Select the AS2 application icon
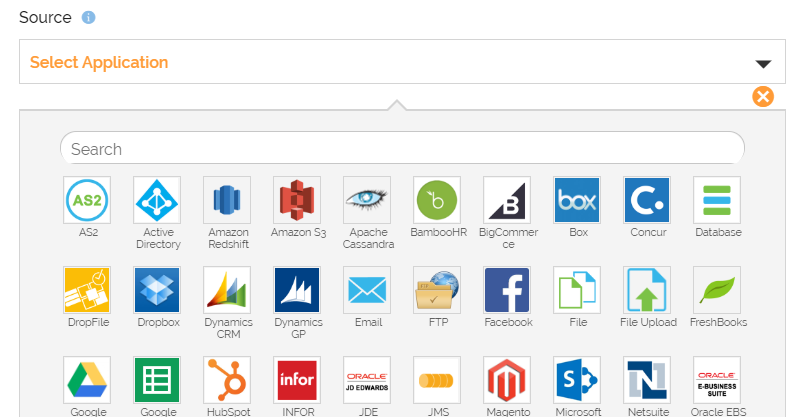 87,200
